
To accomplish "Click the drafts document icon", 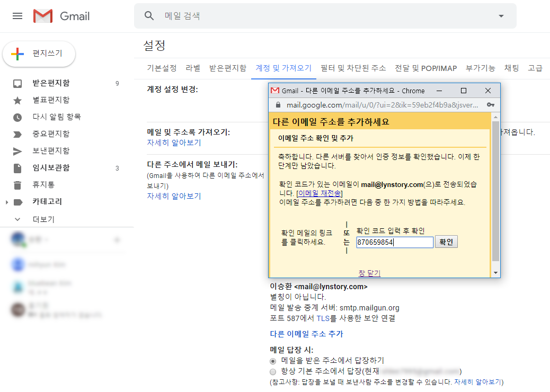I will tap(17, 168).
